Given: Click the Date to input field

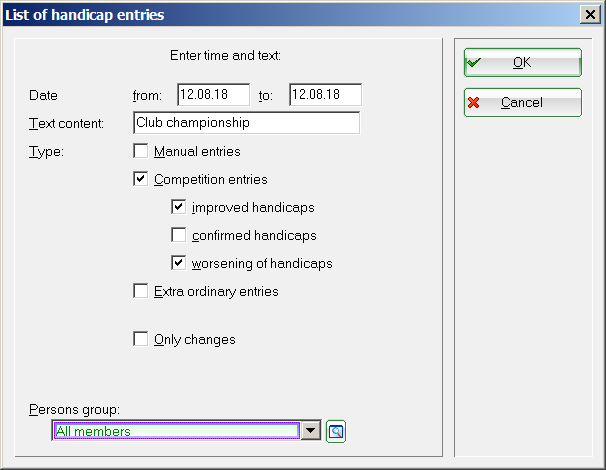Looking at the screenshot, I should pos(325,95).
